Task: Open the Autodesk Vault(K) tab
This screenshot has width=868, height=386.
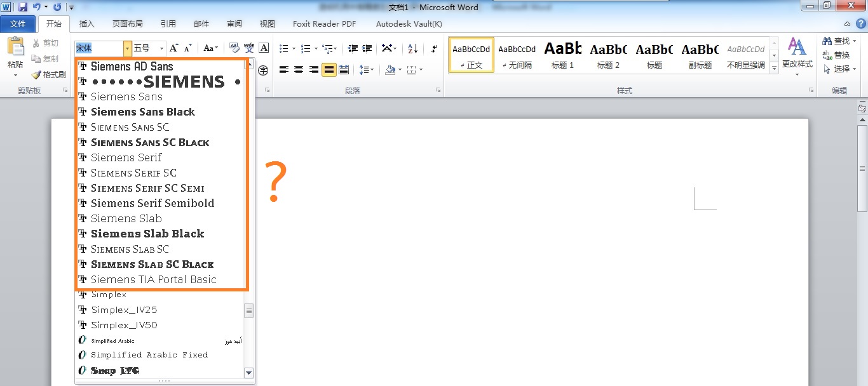Action: point(409,24)
